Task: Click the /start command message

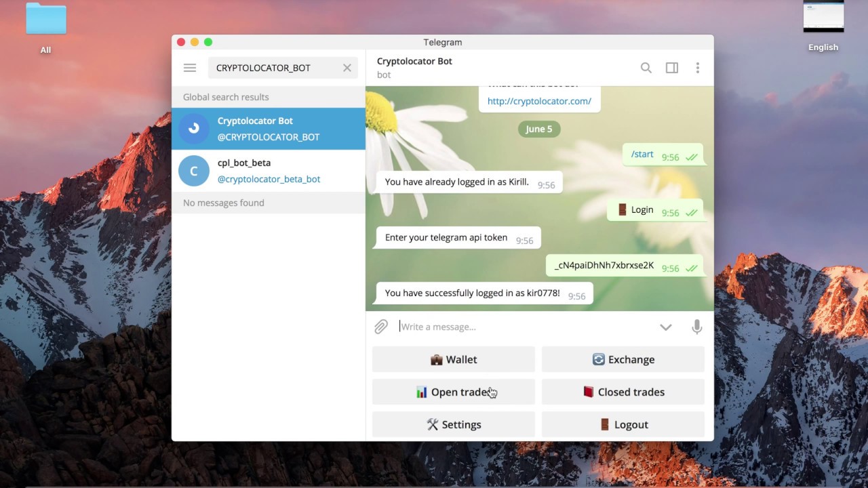Action: [x=662, y=155]
